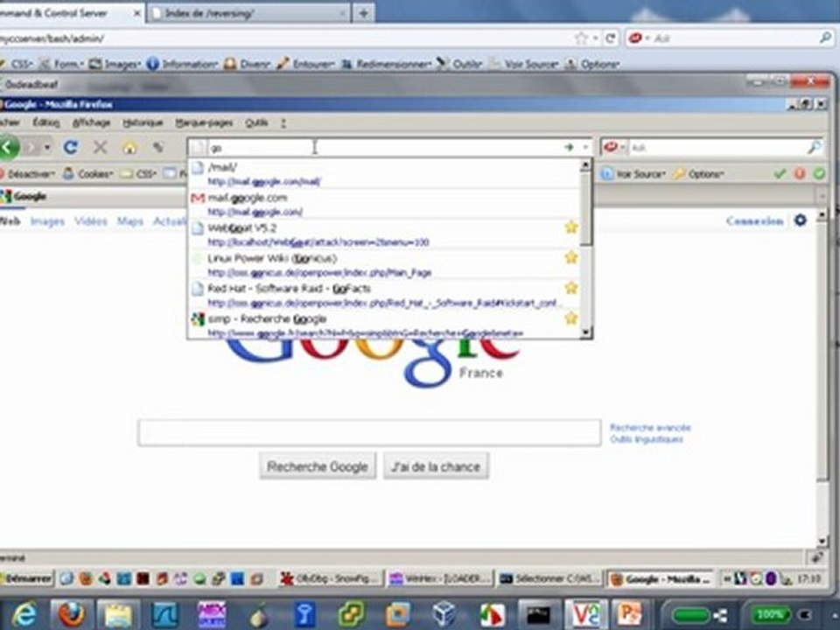This screenshot has height=630, width=840.
Task: Open Affichage menu in inner Firefox
Action: [x=91, y=122]
